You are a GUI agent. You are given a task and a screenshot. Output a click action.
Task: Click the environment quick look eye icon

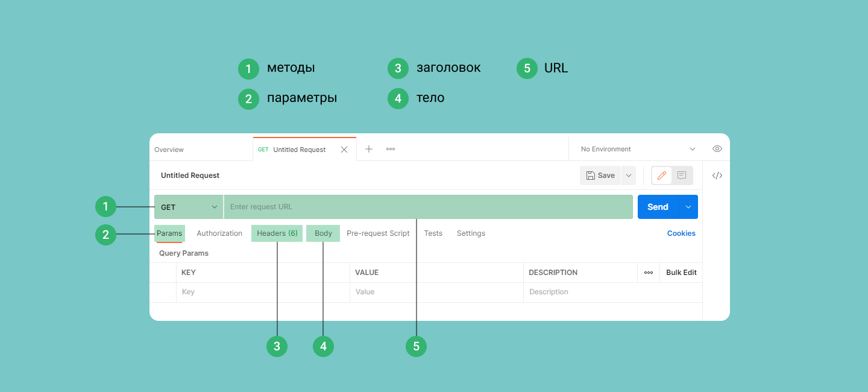click(717, 149)
